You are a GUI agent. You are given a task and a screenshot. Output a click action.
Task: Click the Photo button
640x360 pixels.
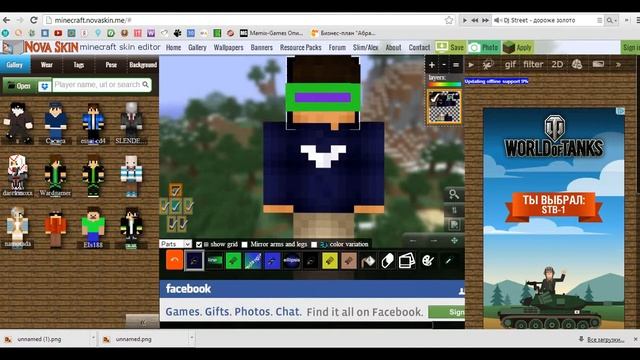point(484,47)
